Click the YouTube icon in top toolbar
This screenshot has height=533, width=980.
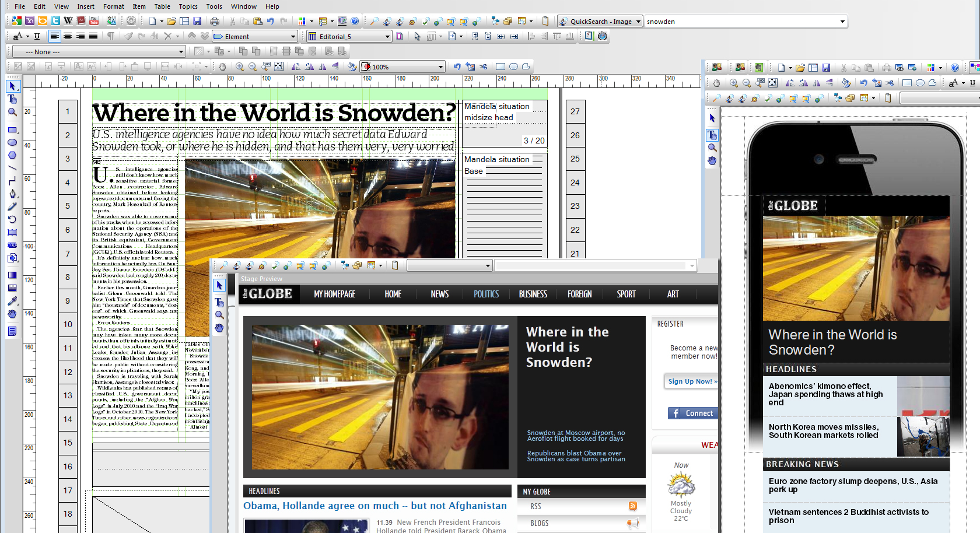pos(94,22)
